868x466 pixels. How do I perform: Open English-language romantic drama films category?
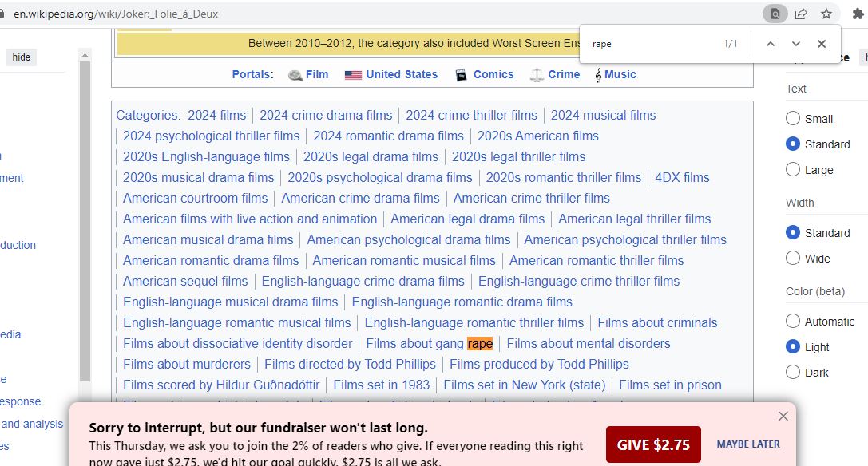coord(462,302)
